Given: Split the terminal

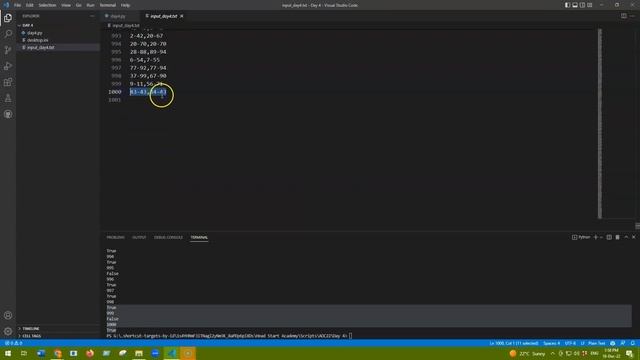Looking at the screenshot, I should pos(609,237).
